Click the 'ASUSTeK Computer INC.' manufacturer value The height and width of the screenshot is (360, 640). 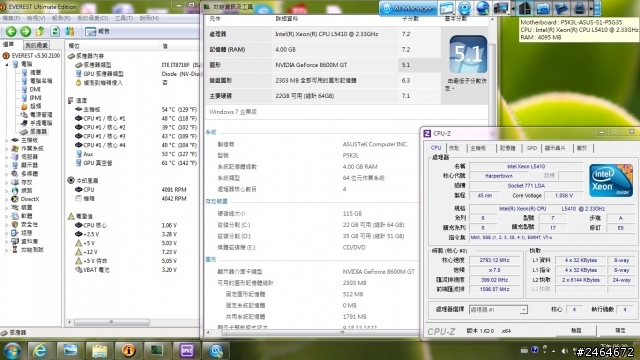pyautogui.click(x=375, y=144)
